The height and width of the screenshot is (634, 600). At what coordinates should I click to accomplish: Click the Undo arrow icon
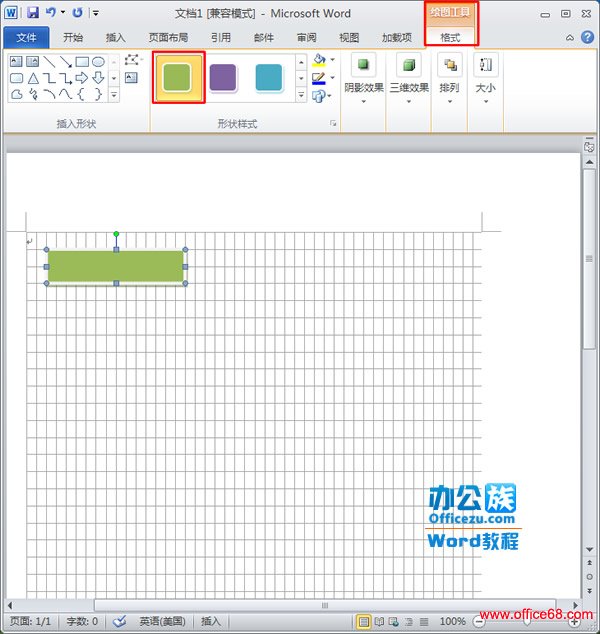tap(50, 13)
